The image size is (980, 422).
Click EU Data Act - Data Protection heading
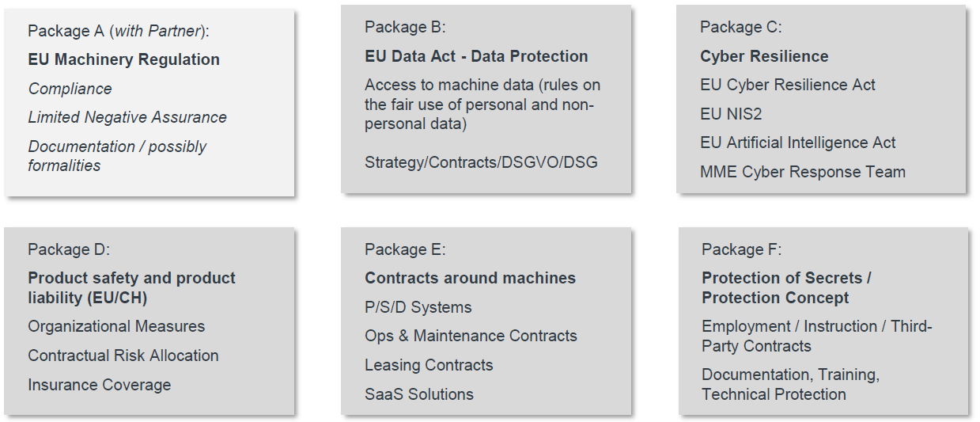pyautogui.click(x=476, y=56)
